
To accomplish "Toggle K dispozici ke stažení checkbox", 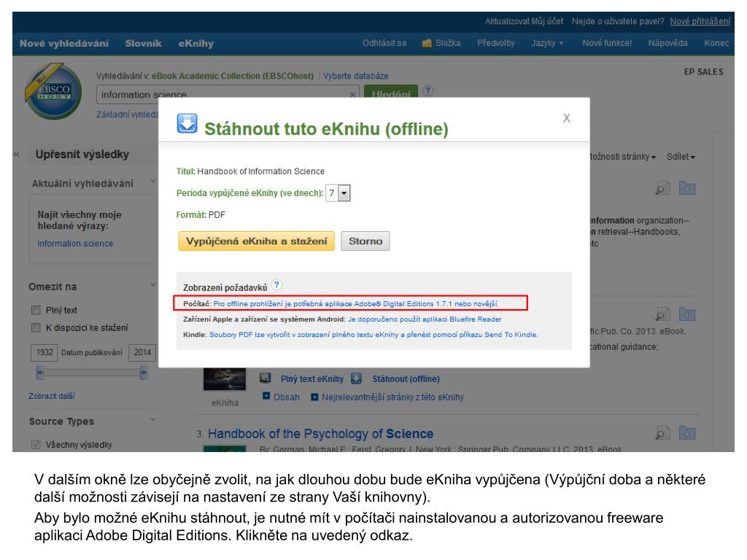I will coord(36,327).
